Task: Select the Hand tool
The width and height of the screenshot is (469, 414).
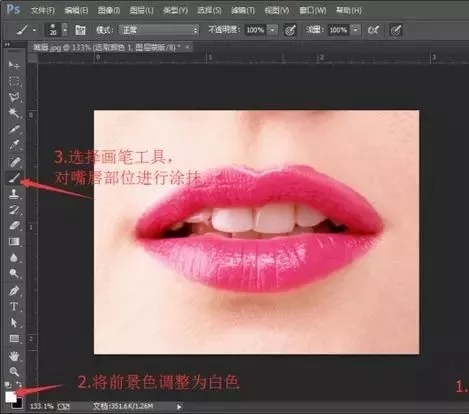Action: pos(14,356)
